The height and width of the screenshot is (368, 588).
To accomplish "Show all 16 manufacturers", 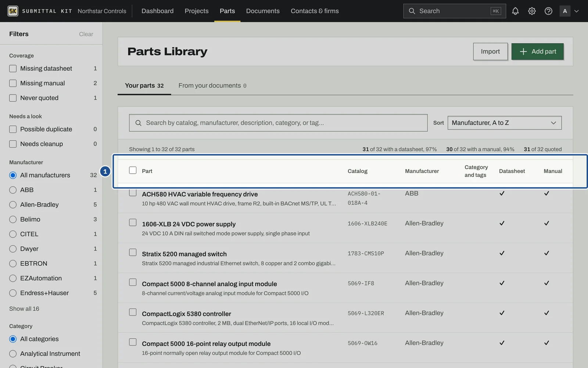I will [x=24, y=309].
